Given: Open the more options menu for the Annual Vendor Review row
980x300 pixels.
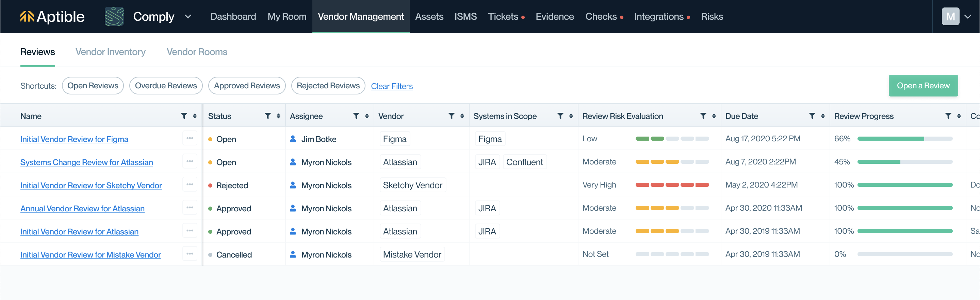Looking at the screenshot, I should pyautogui.click(x=190, y=208).
